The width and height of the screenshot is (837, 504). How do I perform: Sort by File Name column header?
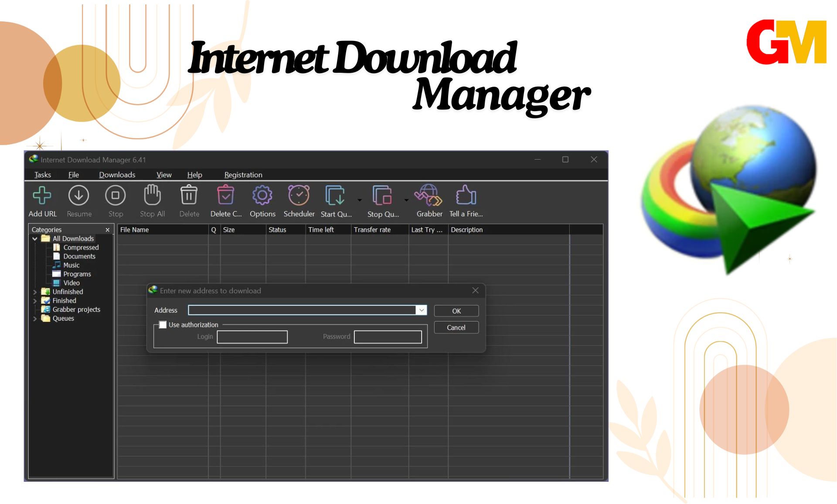pyautogui.click(x=163, y=230)
